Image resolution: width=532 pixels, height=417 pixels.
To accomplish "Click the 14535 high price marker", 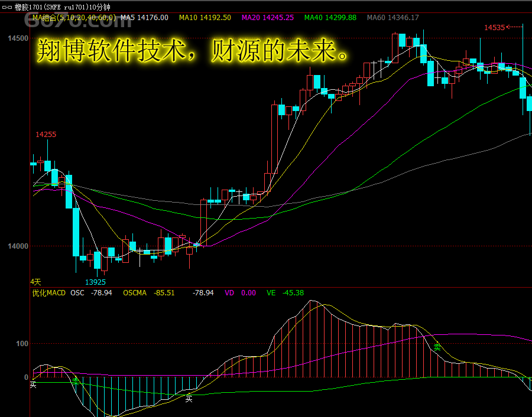I will [x=494, y=27].
